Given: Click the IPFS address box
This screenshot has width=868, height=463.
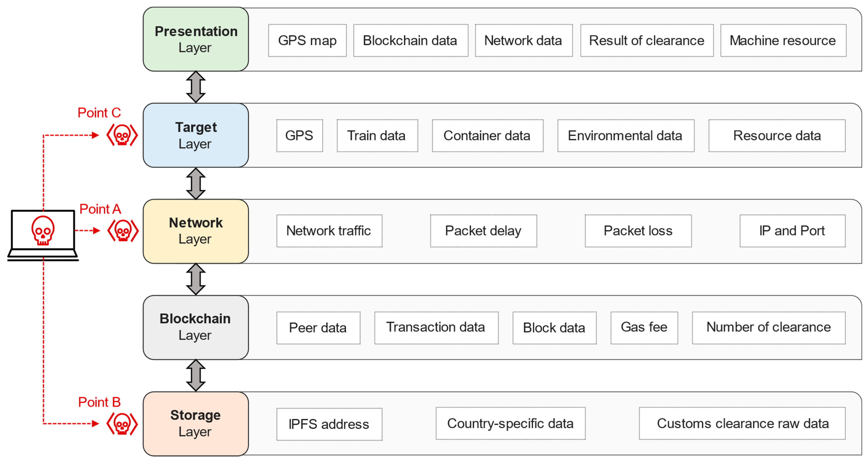Looking at the screenshot, I should coord(329,424).
